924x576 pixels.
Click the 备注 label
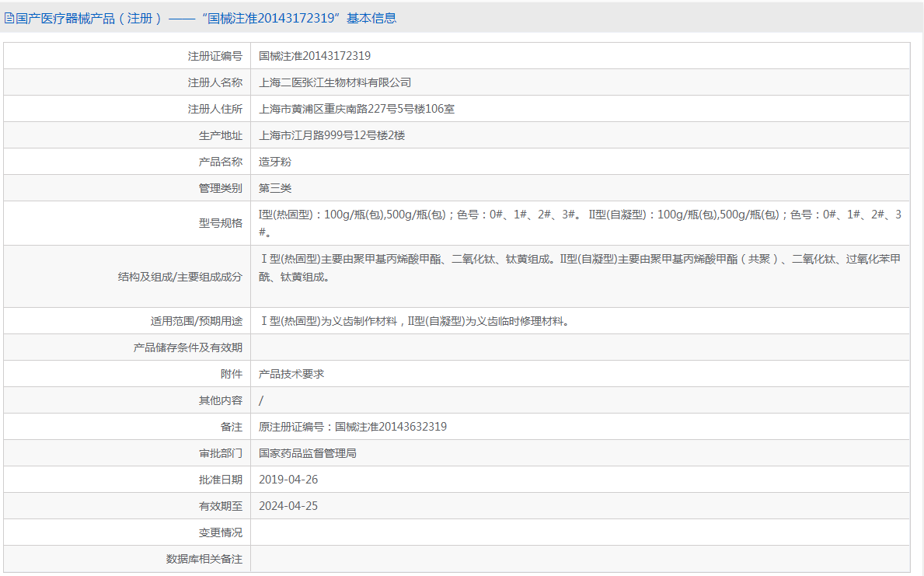(232, 427)
